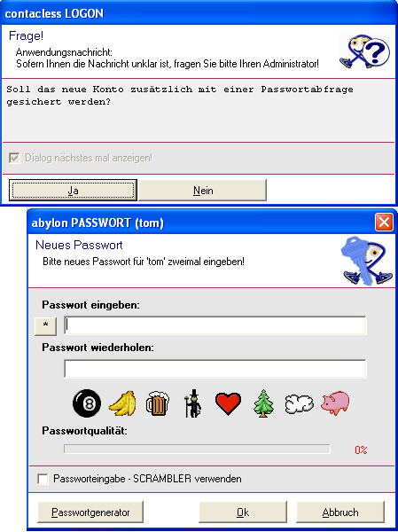Click the 8-ball password symbol icon
The height and width of the screenshot is (532, 398).
pyautogui.click(x=87, y=403)
